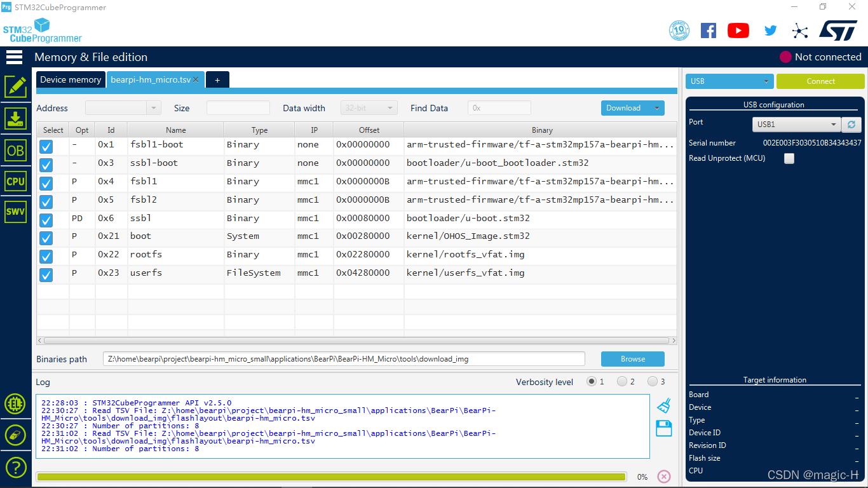Toggle checkbox for boot partition row
Screen dimensions: 868x488
(x=46, y=238)
